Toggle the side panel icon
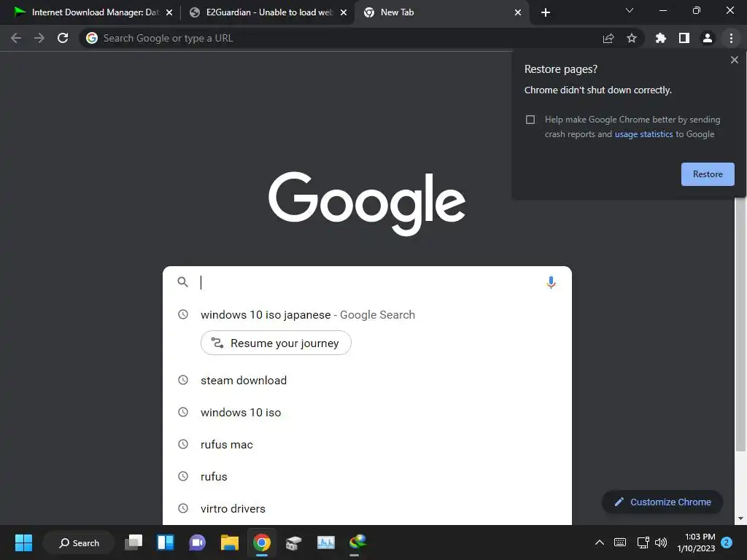 684,38
